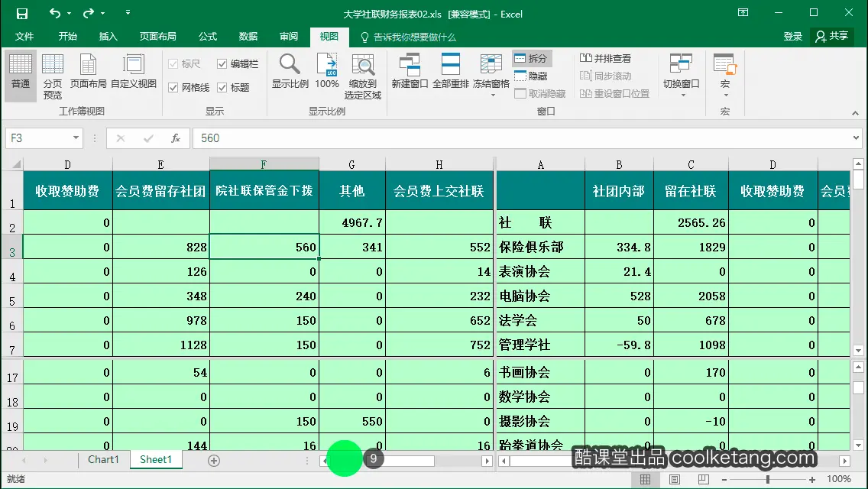Switch to Page Layout (页面布局) view
868x489 pixels.
click(88, 71)
